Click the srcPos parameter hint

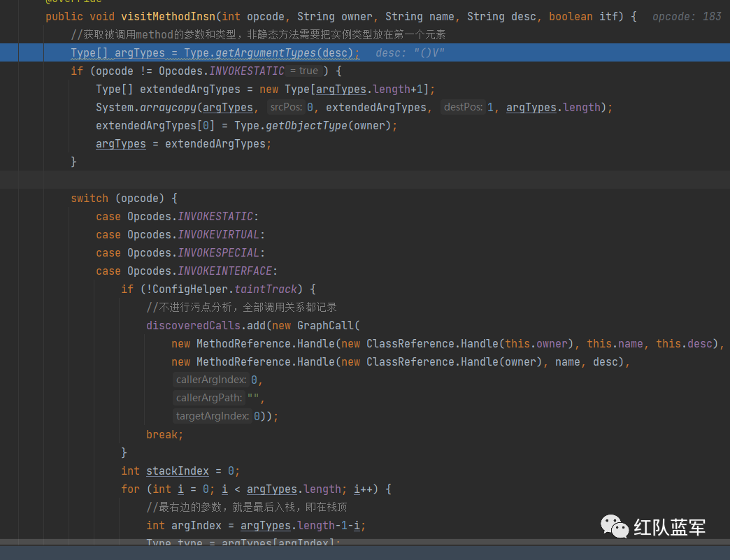(x=285, y=107)
